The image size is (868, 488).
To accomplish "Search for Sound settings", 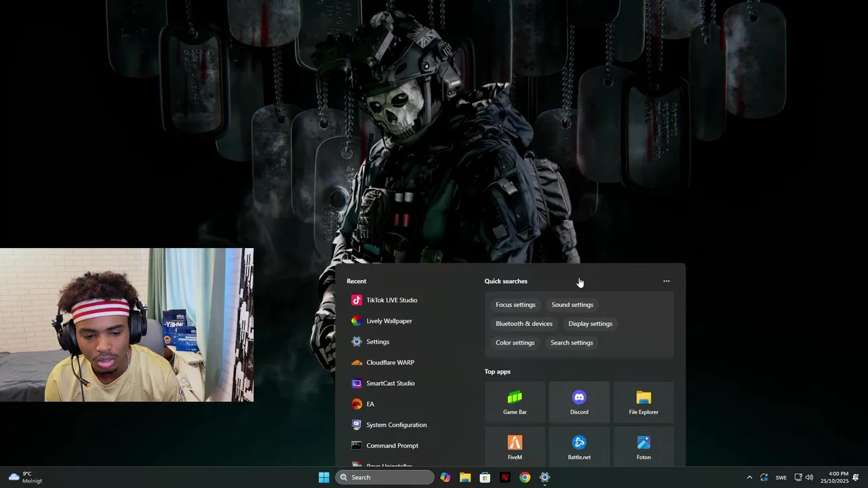I will (572, 305).
